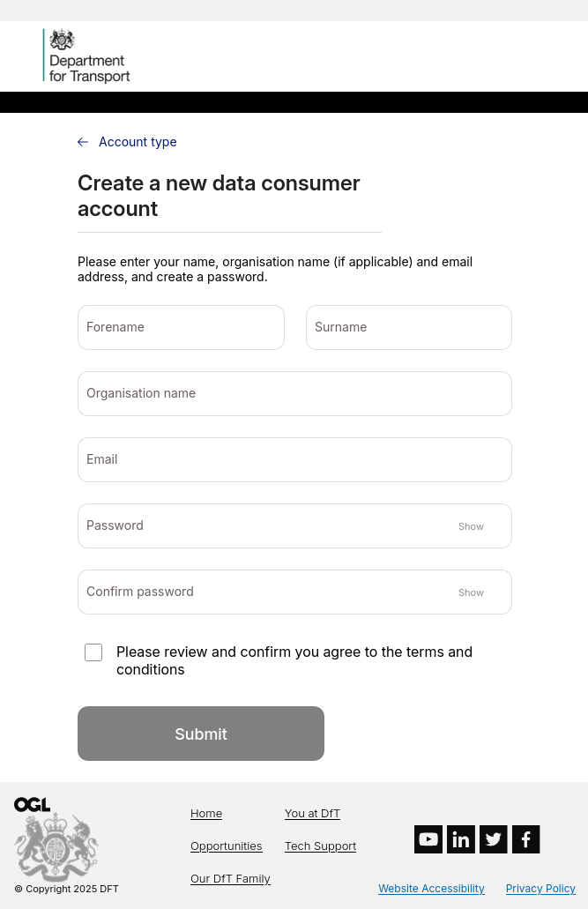
Task: Open the Tech Support footer link
Action: click(320, 846)
